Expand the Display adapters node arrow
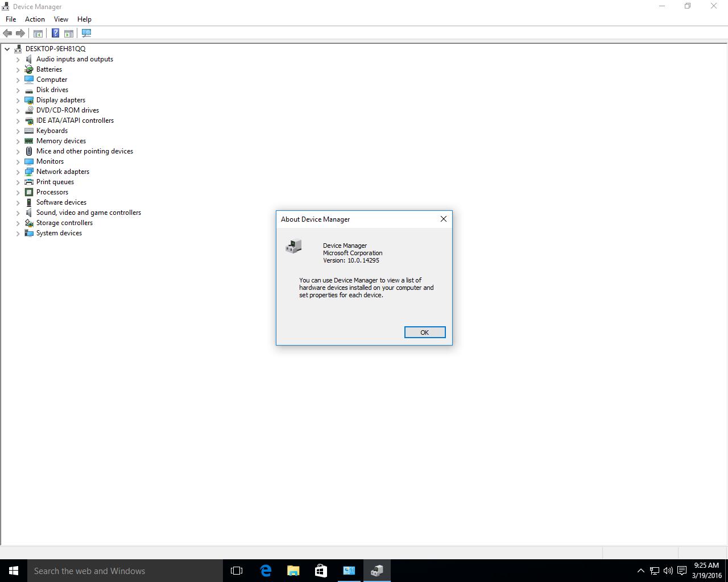 tap(18, 100)
